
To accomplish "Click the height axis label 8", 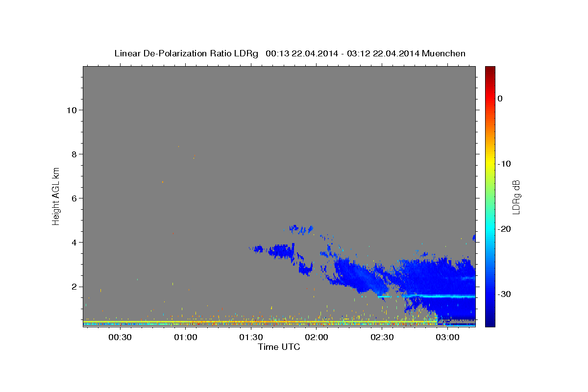I will 73,154.
